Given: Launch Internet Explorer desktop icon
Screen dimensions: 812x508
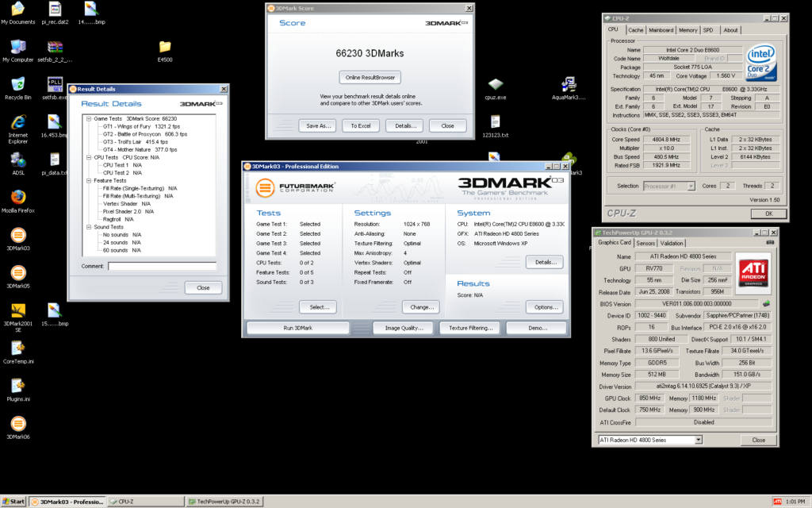Looking at the screenshot, I should 17,129.
